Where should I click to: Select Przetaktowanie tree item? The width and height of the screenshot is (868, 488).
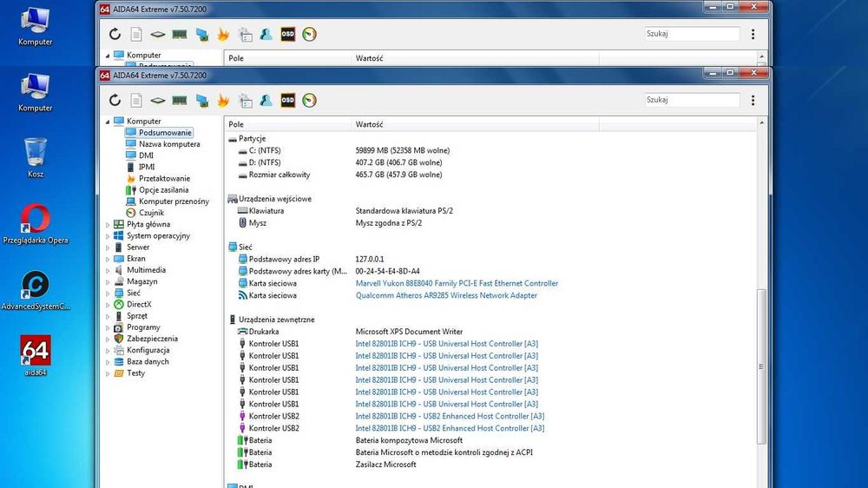pyautogui.click(x=164, y=178)
